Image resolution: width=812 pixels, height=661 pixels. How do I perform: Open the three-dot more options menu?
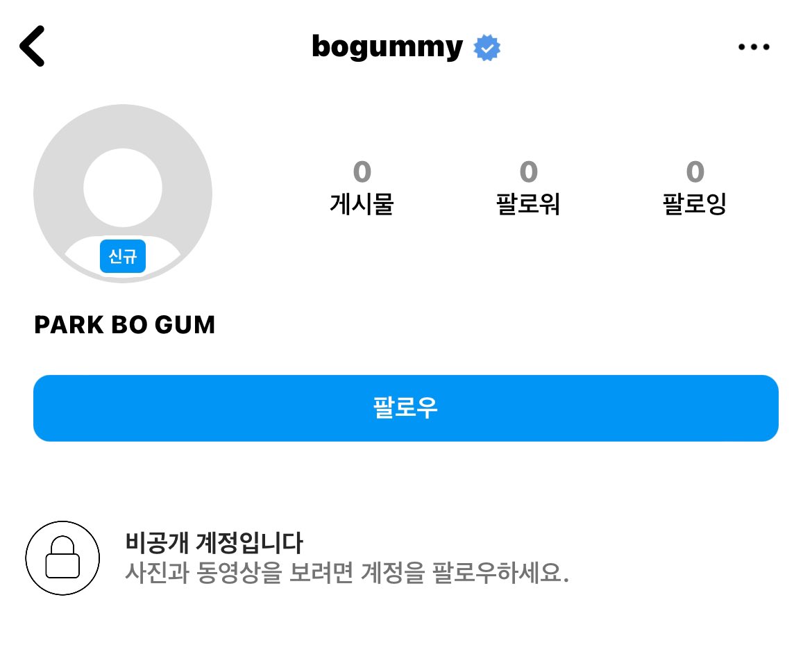pyautogui.click(x=754, y=47)
